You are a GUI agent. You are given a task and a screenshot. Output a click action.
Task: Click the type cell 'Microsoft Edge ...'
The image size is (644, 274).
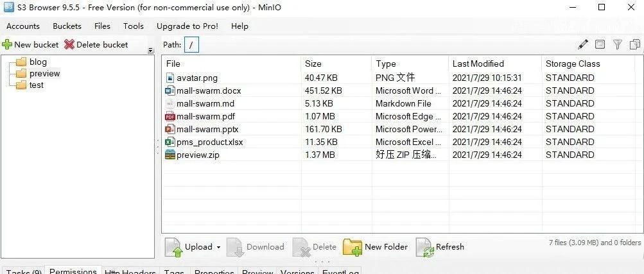click(x=408, y=117)
